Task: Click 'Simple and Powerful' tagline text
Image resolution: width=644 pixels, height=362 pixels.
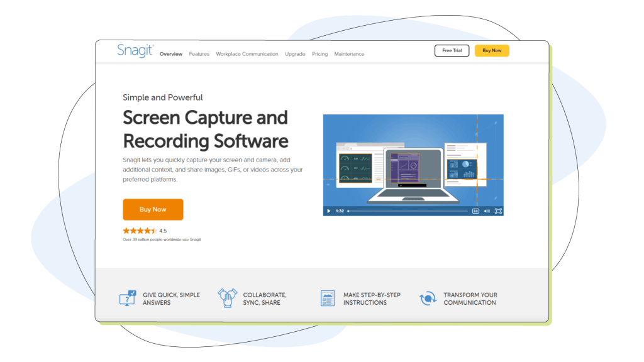Action: click(163, 97)
